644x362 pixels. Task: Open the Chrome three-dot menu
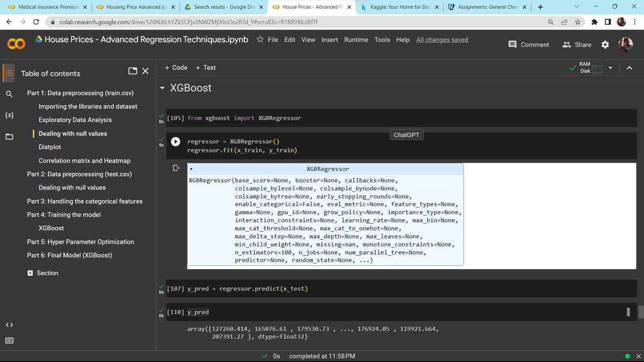click(635, 22)
